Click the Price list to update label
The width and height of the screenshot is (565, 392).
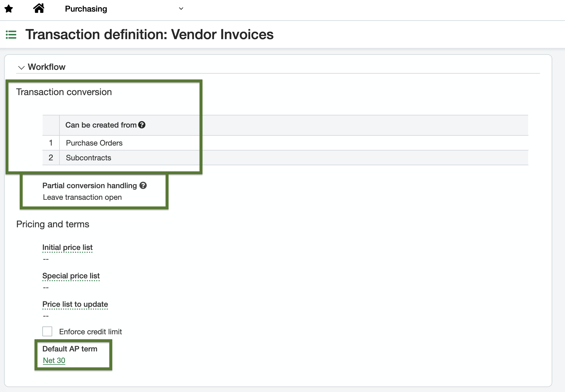[x=75, y=304]
